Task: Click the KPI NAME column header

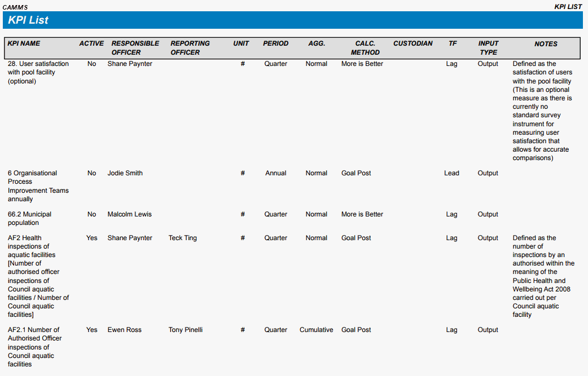Action: [24, 43]
